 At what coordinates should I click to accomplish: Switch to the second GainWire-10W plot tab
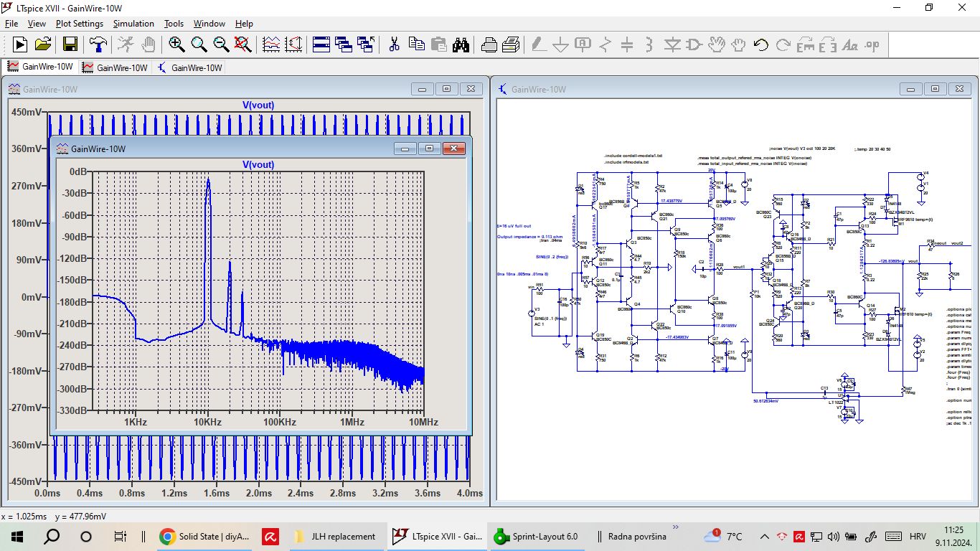point(115,67)
